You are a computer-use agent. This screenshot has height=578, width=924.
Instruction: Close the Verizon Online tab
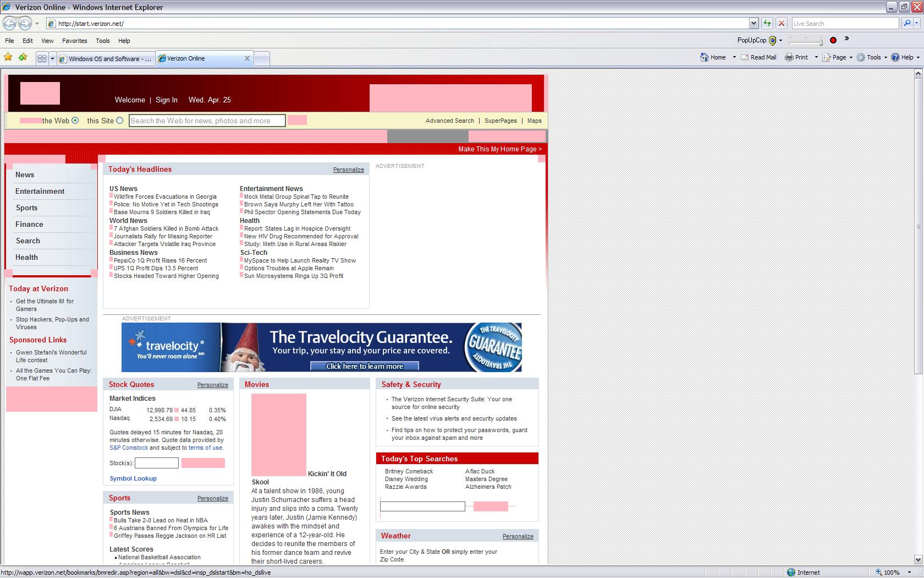(247, 58)
